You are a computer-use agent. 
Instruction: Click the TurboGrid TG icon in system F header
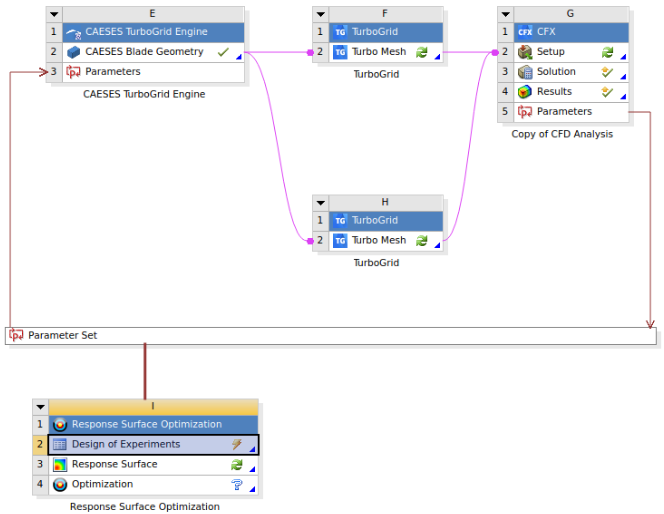[340, 32]
